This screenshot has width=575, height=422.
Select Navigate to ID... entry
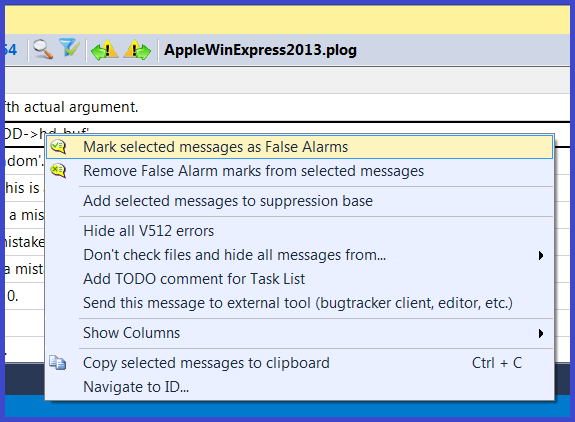(300, 387)
